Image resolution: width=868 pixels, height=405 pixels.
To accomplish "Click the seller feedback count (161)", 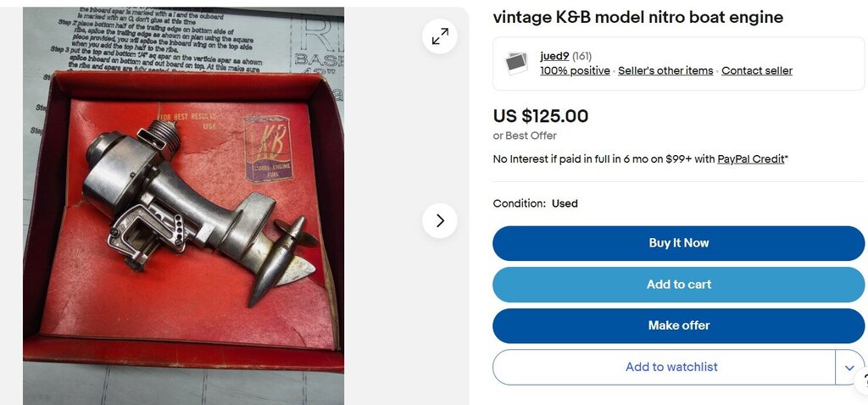I will click(581, 56).
